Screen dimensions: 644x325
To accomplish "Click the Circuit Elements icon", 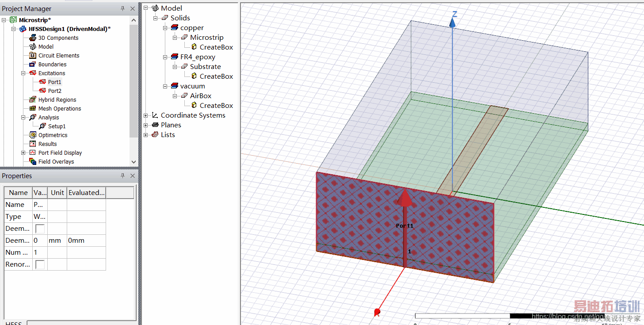I will point(33,55).
